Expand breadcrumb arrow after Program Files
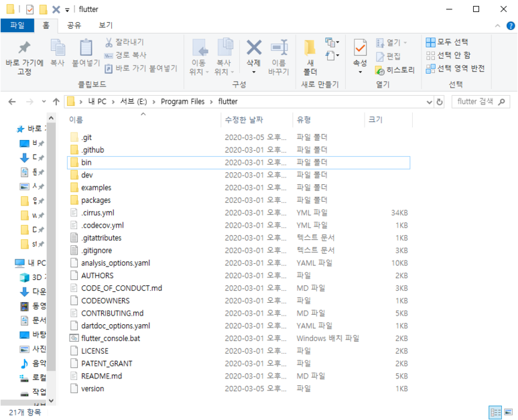This screenshot has width=518, height=420. pyautogui.click(x=212, y=102)
